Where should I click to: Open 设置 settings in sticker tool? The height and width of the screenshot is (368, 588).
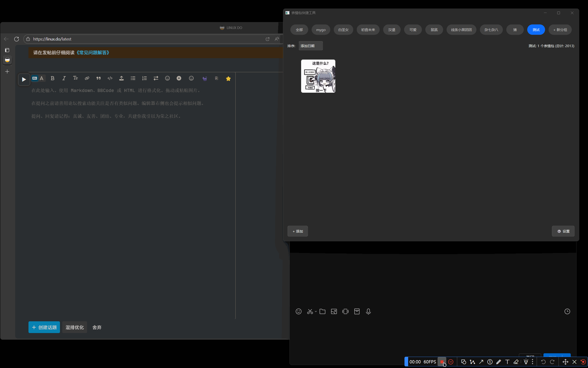[563, 231]
